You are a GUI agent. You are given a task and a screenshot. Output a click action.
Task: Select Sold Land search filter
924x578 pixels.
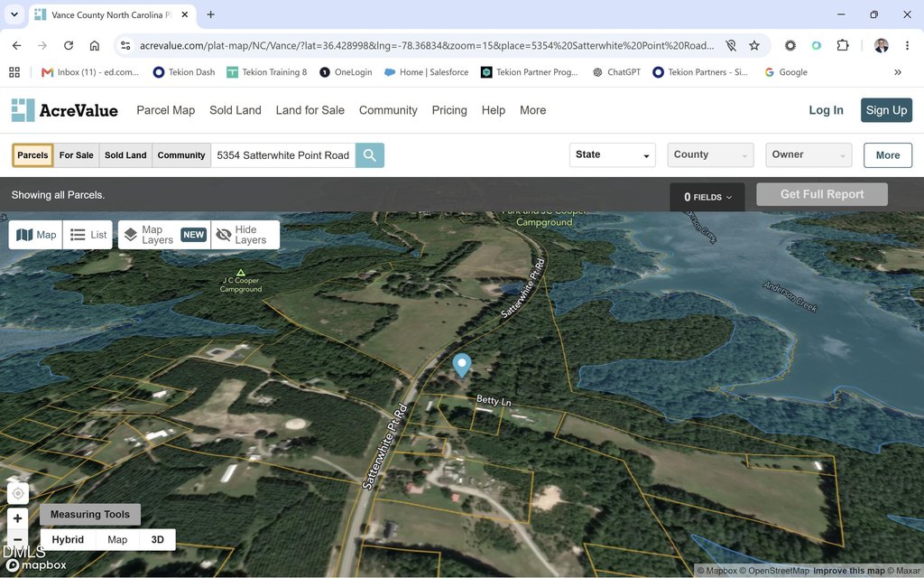pos(125,155)
